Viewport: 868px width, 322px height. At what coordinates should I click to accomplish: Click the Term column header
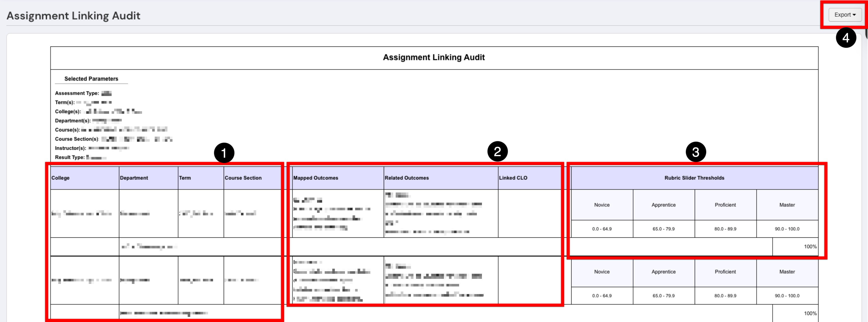point(185,178)
